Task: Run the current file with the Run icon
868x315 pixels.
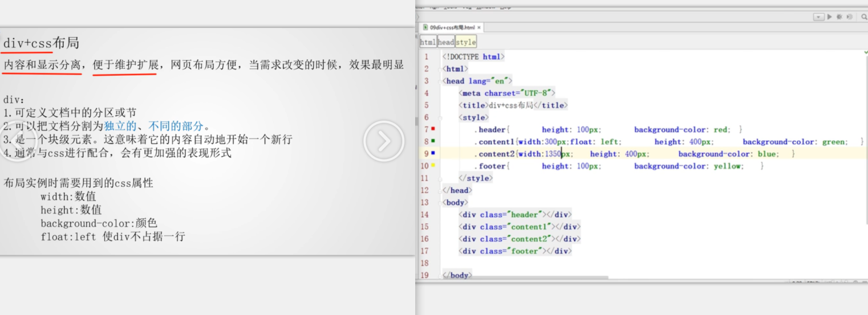Action: point(829,17)
